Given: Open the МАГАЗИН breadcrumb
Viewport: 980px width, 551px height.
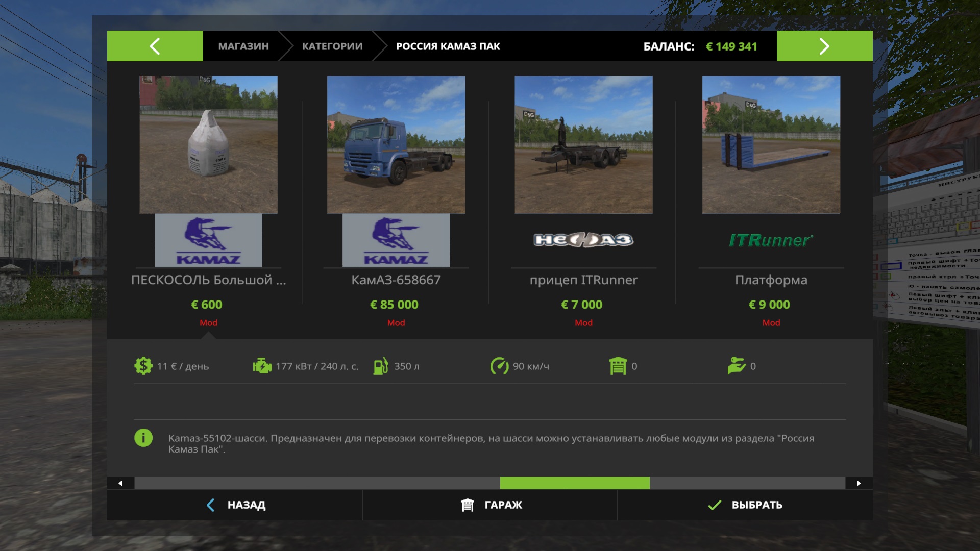Looking at the screenshot, I should pyautogui.click(x=243, y=46).
